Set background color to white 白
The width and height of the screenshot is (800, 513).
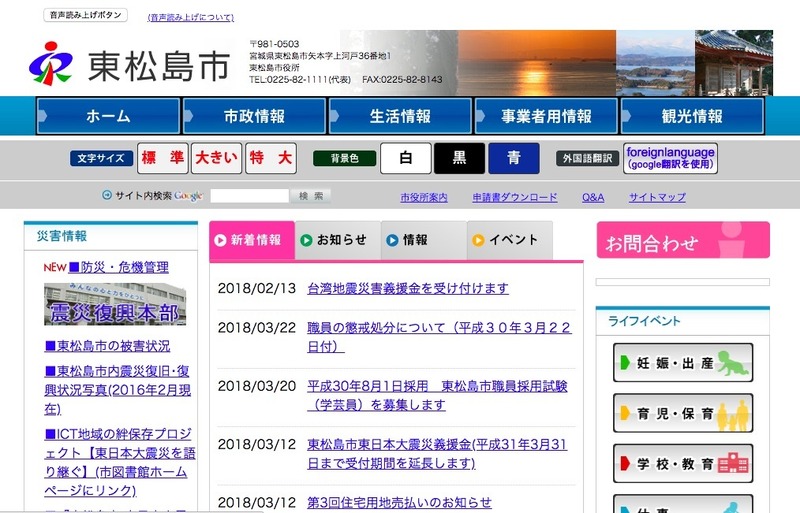click(x=406, y=158)
